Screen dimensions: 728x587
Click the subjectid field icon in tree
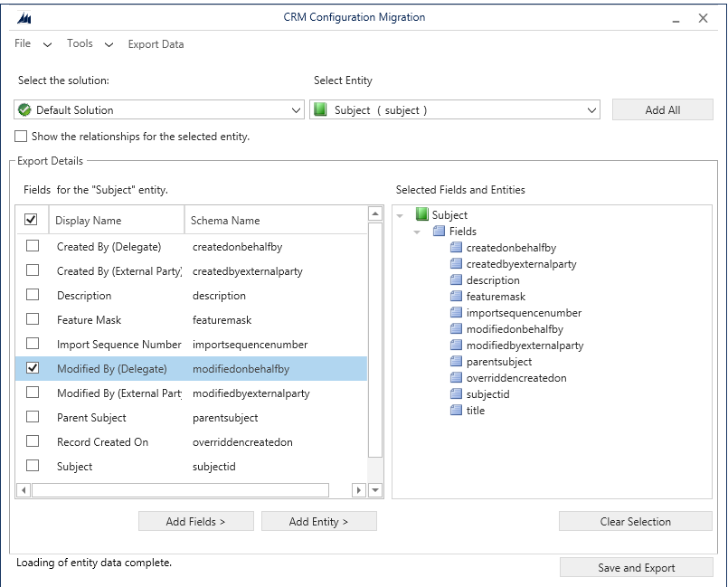tap(456, 393)
